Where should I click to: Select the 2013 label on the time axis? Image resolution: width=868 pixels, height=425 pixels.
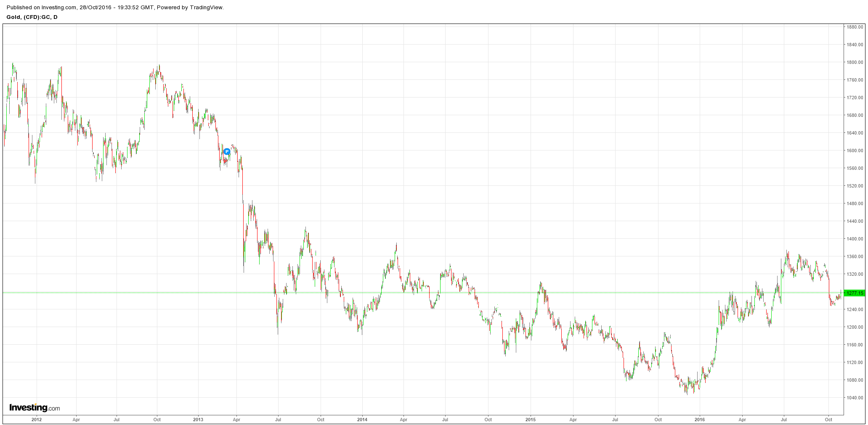click(x=198, y=420)
